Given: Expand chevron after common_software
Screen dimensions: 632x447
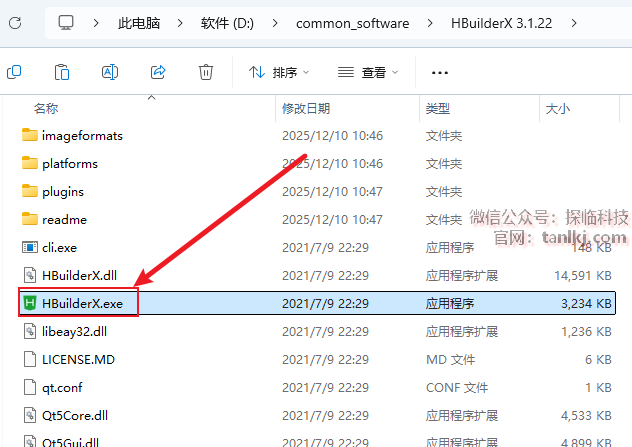Looking at the screenshot, I should point(430,23).
